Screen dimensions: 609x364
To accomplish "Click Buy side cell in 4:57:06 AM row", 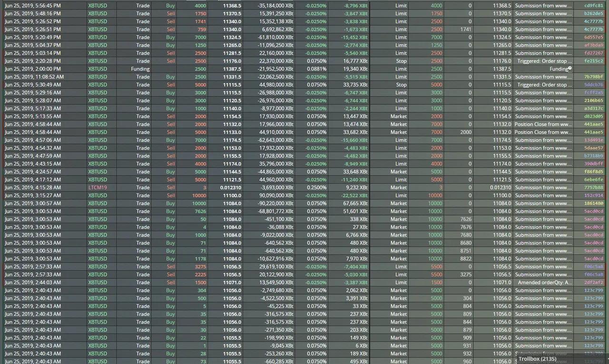I will 171,140.
